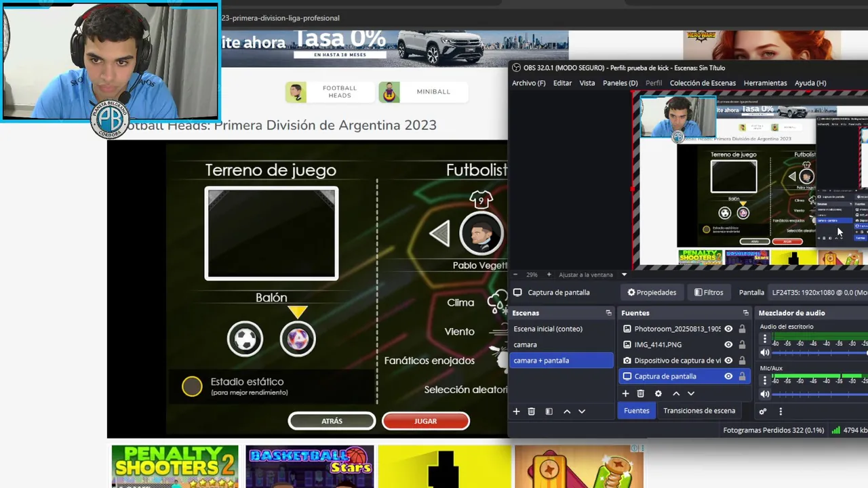Screen dimensions: 868x488
Task: Move selected scene up
Action: coord(567,411)
